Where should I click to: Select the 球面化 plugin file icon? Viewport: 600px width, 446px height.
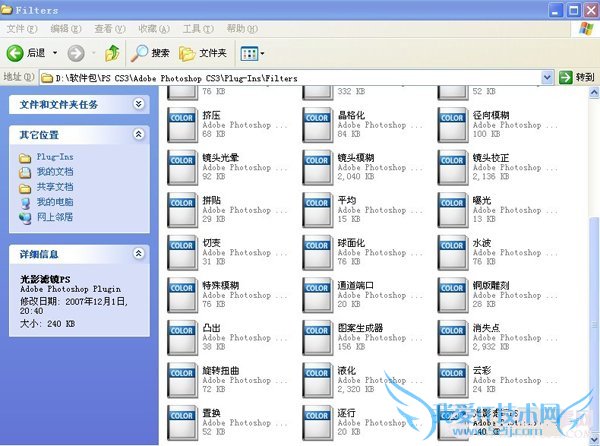tap(317, 252)
